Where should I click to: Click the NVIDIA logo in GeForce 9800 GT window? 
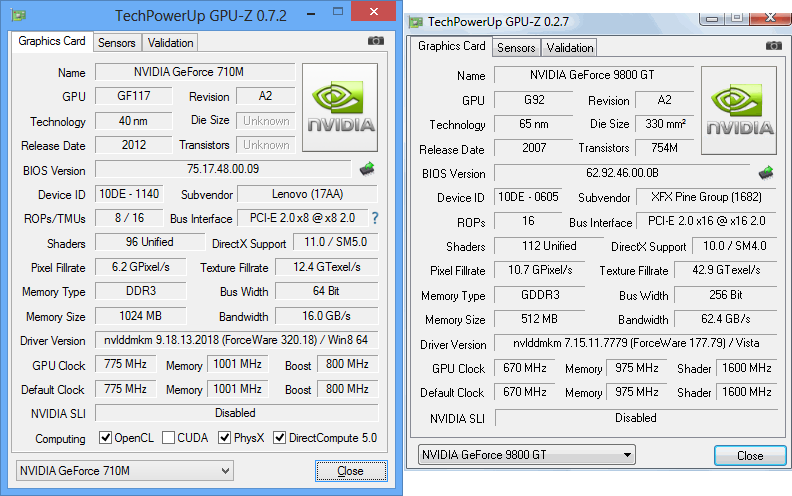point(739,110)
